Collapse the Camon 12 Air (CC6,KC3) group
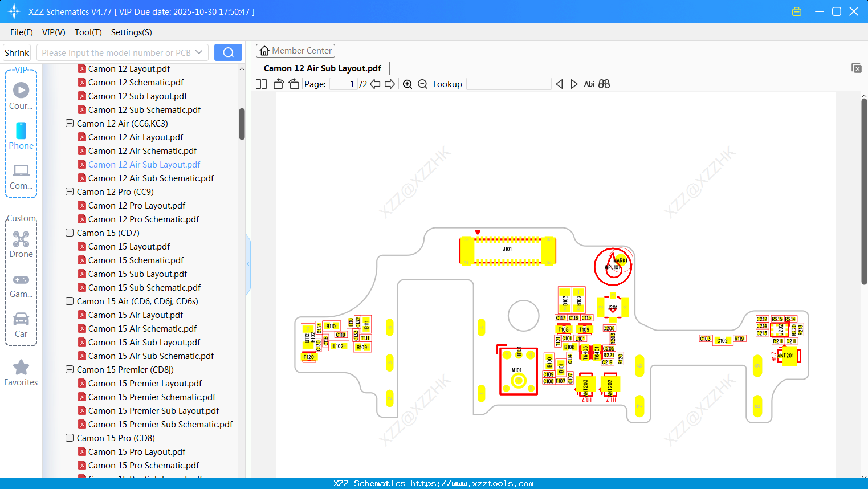Screen dimensions: 868x489 70,123
